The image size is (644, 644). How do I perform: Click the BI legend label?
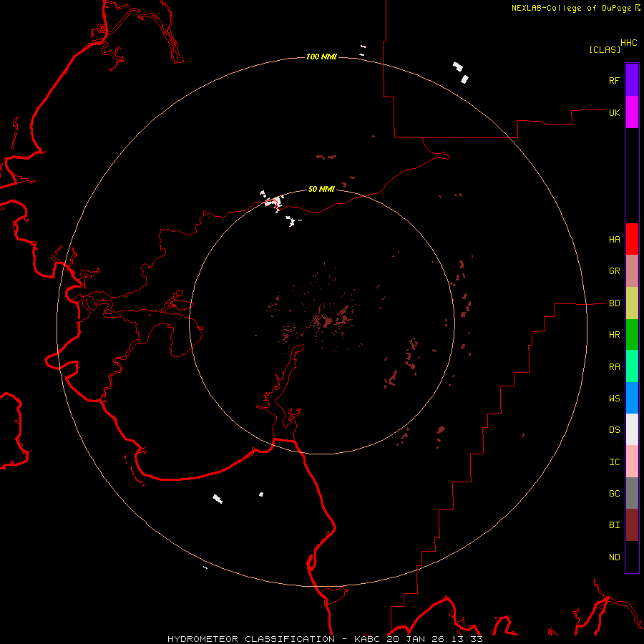point(614,525)
